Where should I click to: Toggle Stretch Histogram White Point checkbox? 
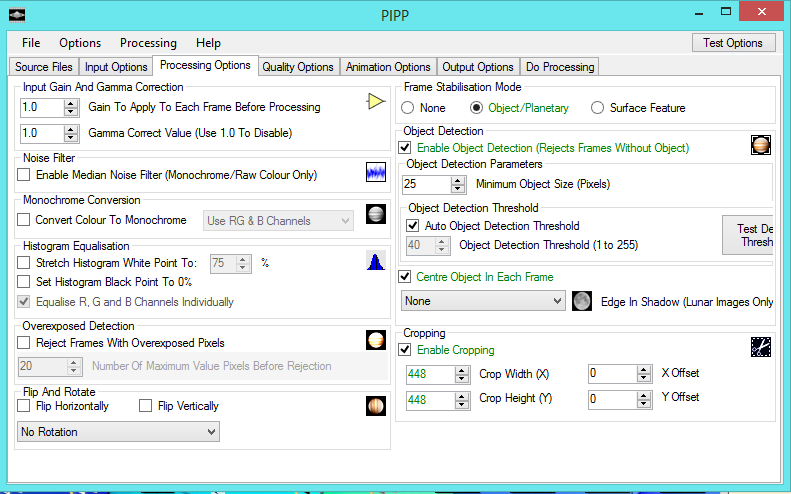(24, 262)
